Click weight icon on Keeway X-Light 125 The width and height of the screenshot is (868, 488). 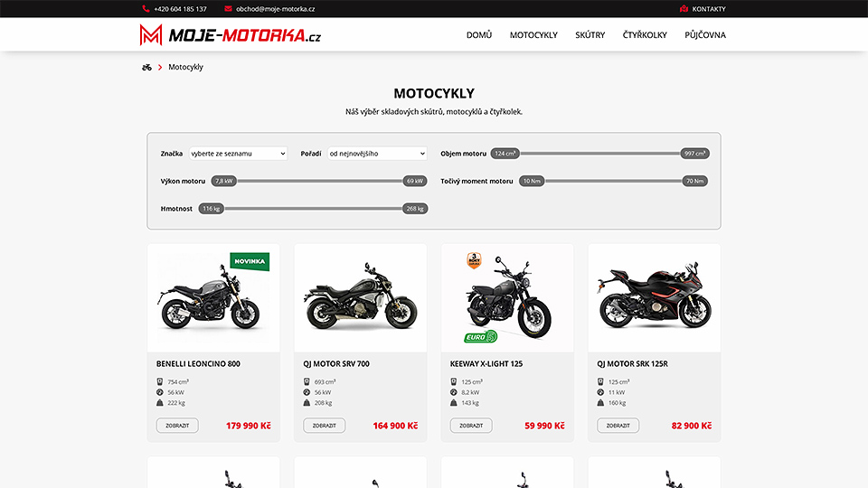click(x=453, y=403)
